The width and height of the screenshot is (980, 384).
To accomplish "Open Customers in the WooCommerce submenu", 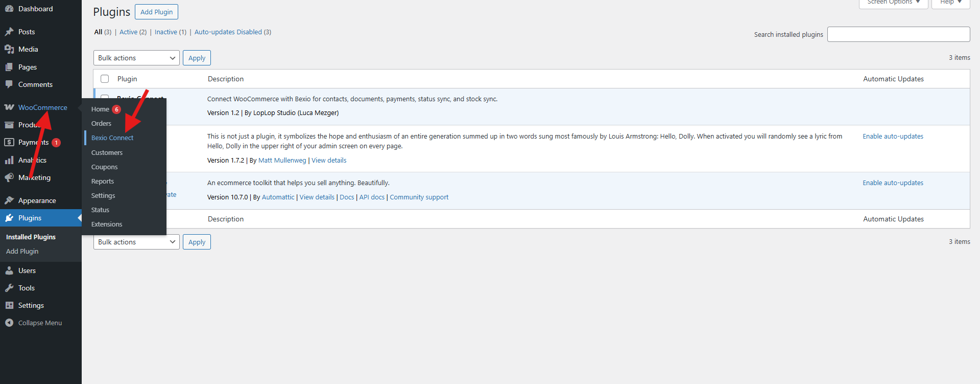I will 107,153.
